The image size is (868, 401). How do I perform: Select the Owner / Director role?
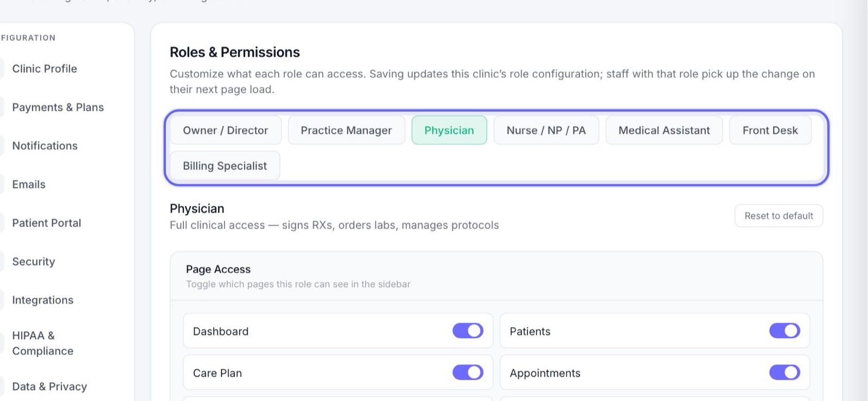tap(226, 130)
